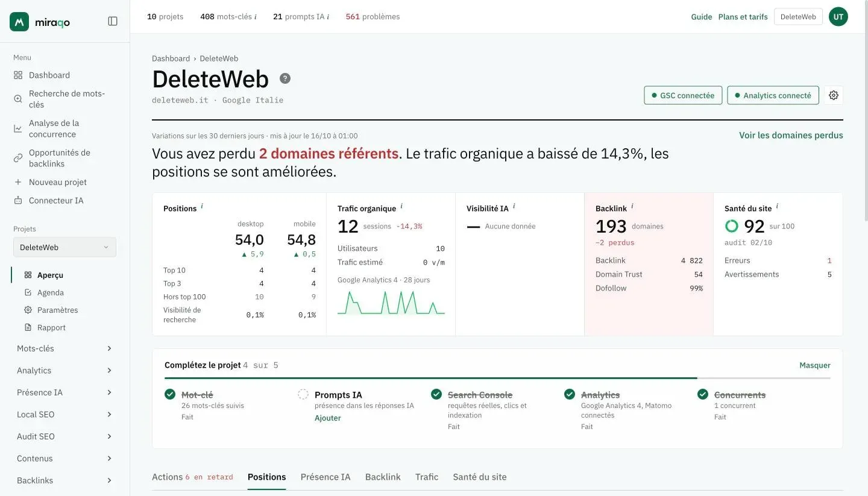
Task: Click the help question mark beside DeleteWeb title
Action: 285,78
